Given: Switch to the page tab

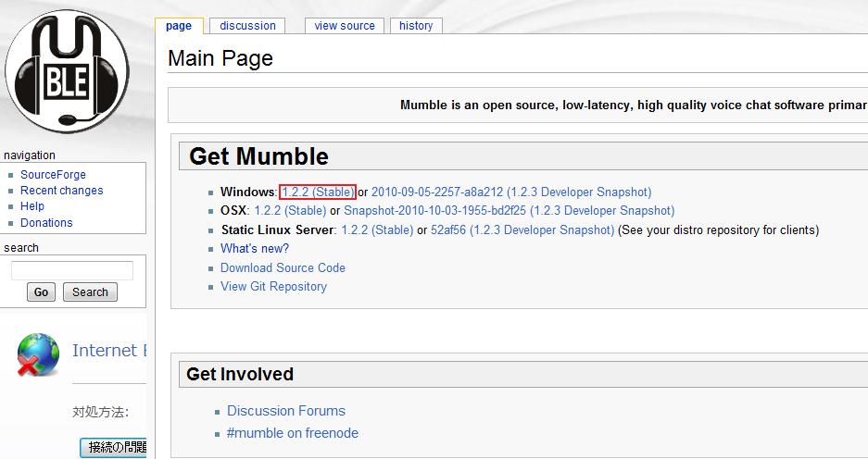Looking at the screenshot, I should [178, 26].
